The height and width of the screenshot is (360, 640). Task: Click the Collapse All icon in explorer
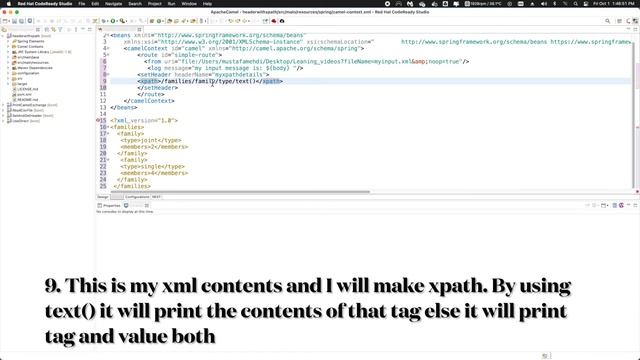coord(47,29)
